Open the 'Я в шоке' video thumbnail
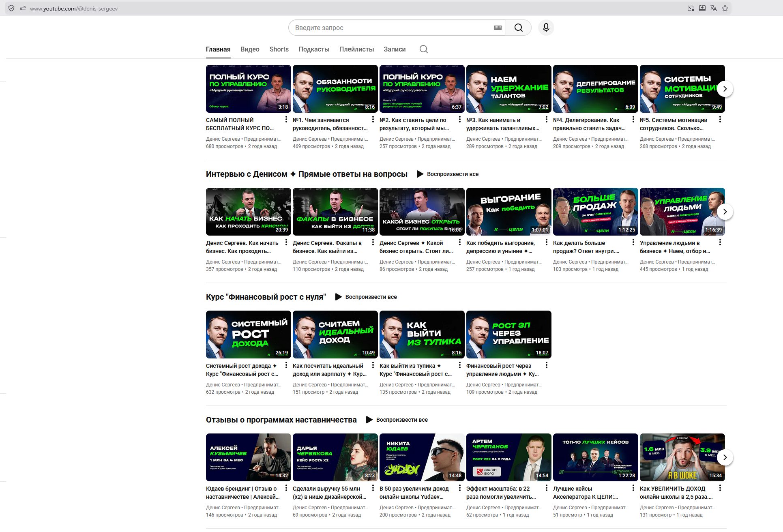 pyautogui.click(x=682, y=457)
